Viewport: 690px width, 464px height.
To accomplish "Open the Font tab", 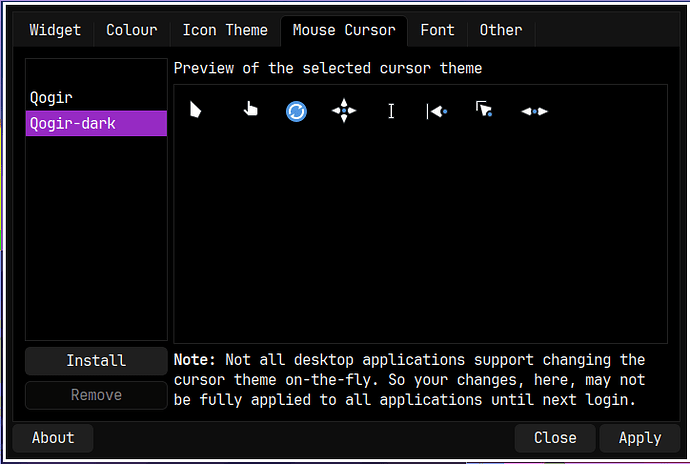I will 437,30.
